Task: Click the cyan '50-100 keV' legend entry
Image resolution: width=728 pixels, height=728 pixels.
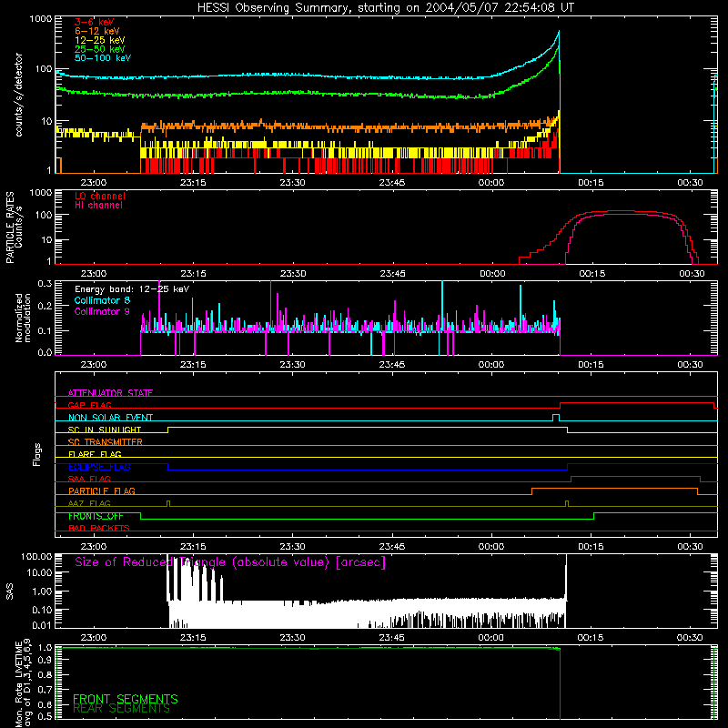Action: (x=103, y=58)
